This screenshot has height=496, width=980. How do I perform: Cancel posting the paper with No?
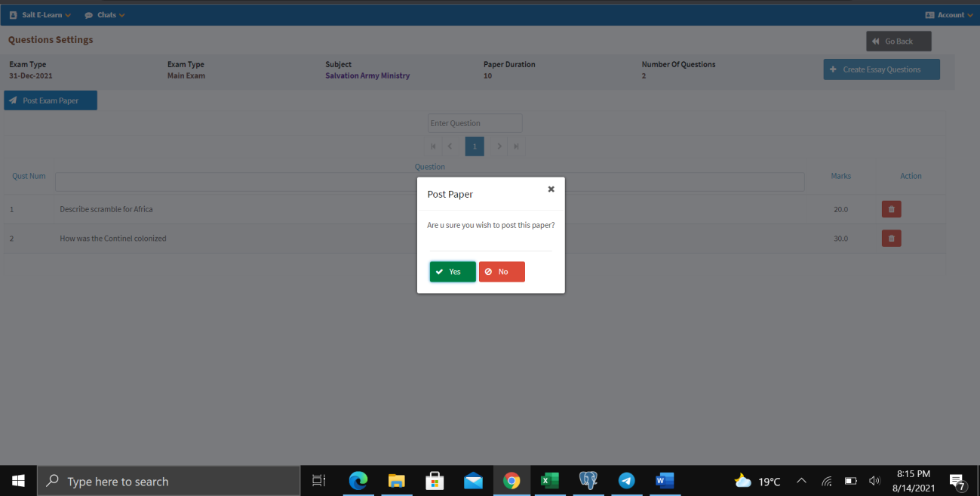click(x=501, y=271)
